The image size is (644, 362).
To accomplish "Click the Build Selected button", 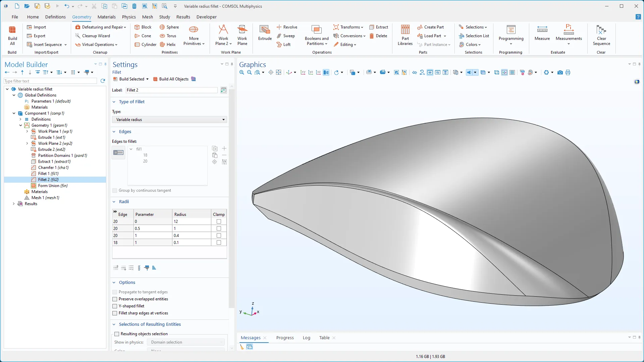I will click(x=129, y=79).
